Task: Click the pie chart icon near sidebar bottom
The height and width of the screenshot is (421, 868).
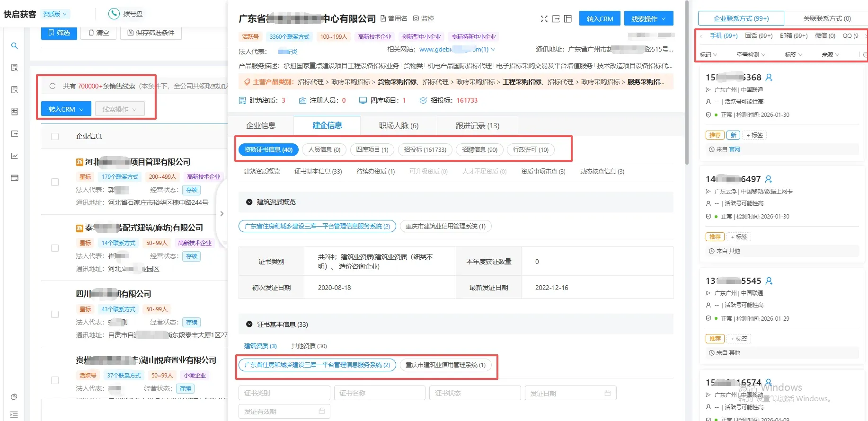Action: (x=14, y=397)
